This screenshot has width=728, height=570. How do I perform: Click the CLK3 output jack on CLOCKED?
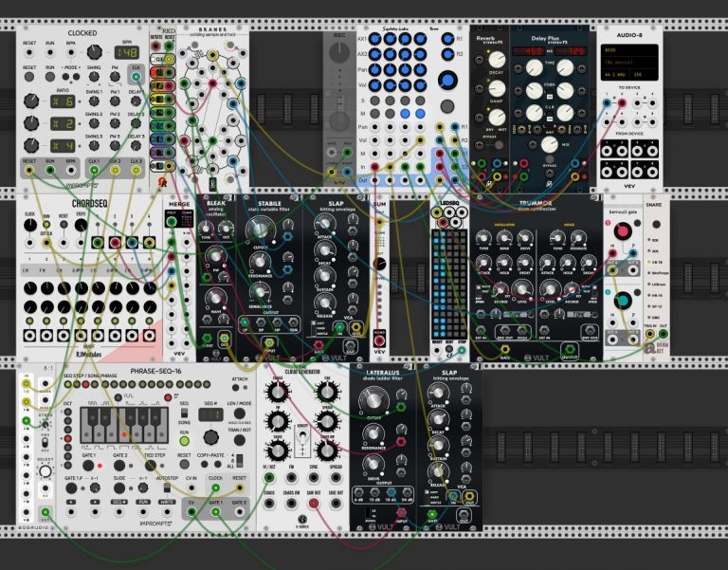coord(136,171)
